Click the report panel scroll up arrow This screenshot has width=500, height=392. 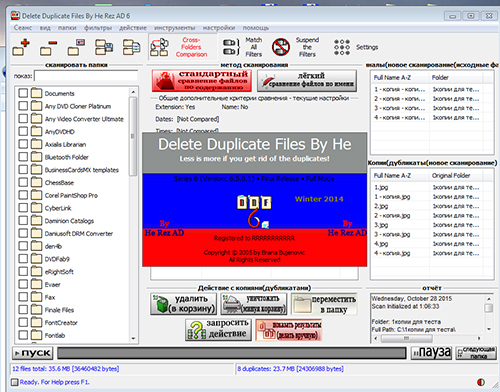click(489, 299)
